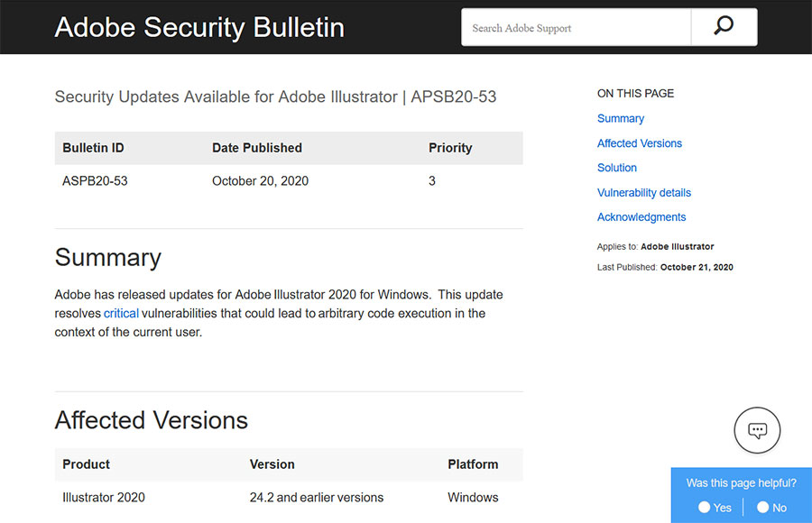Screen dimensions: 812x523
Task: Click the Platform column header
Action: click(x=473, y=464)
